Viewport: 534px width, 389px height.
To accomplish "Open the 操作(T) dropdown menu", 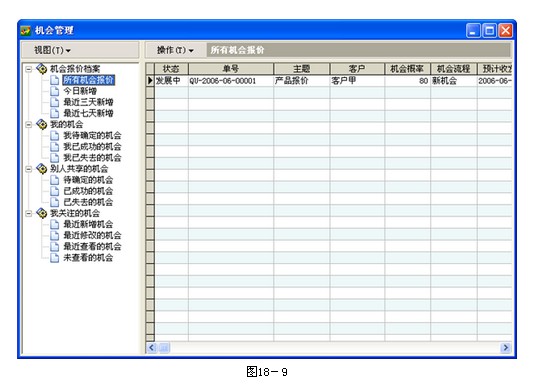I will (175, 50).
